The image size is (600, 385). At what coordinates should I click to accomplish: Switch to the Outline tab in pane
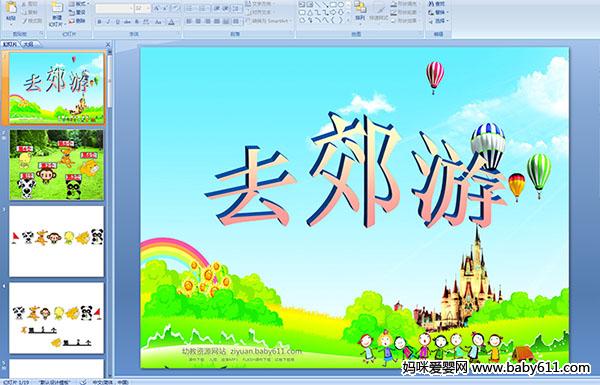[28, 44]
